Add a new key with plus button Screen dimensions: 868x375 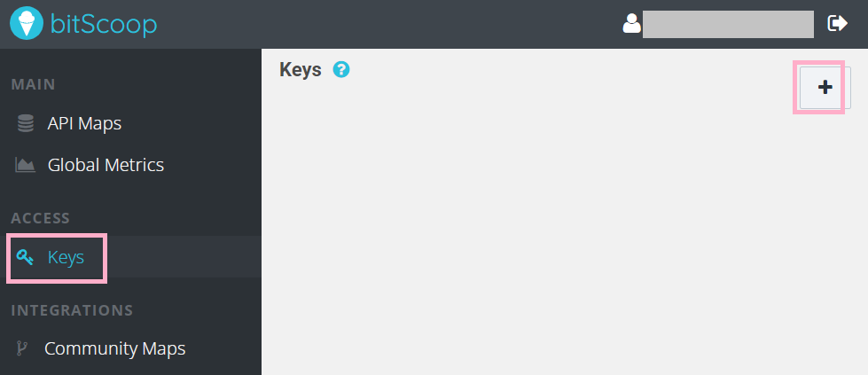tap(825, 87)
